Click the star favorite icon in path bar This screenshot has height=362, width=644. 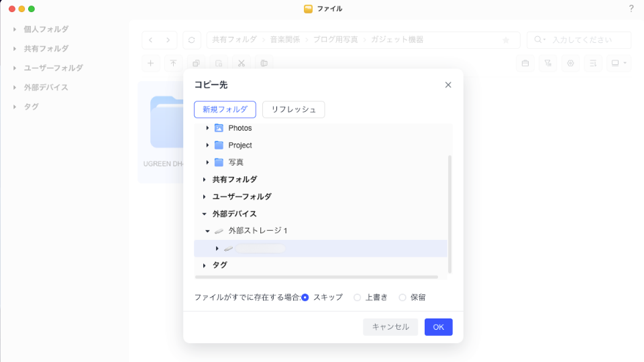click(x=506, y=40)
